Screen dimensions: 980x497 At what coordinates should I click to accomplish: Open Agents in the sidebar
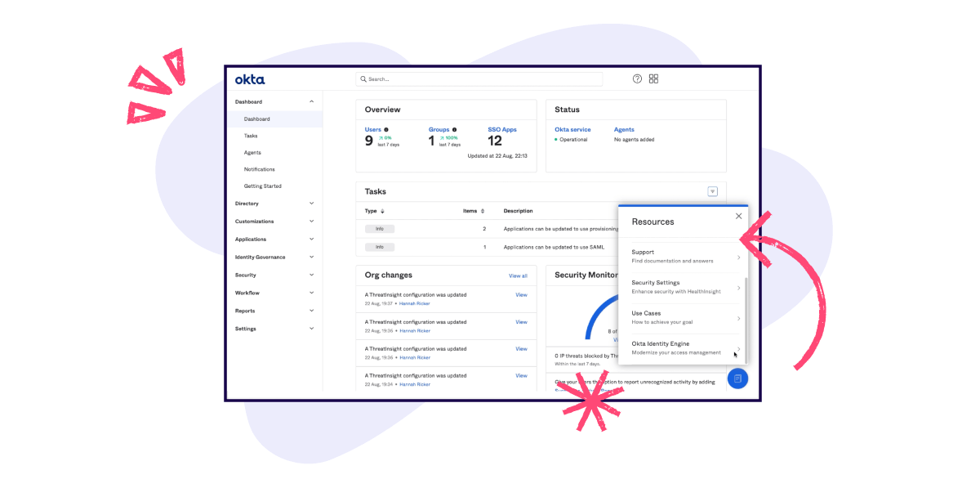pyautogui.click(x=252, y=153)
